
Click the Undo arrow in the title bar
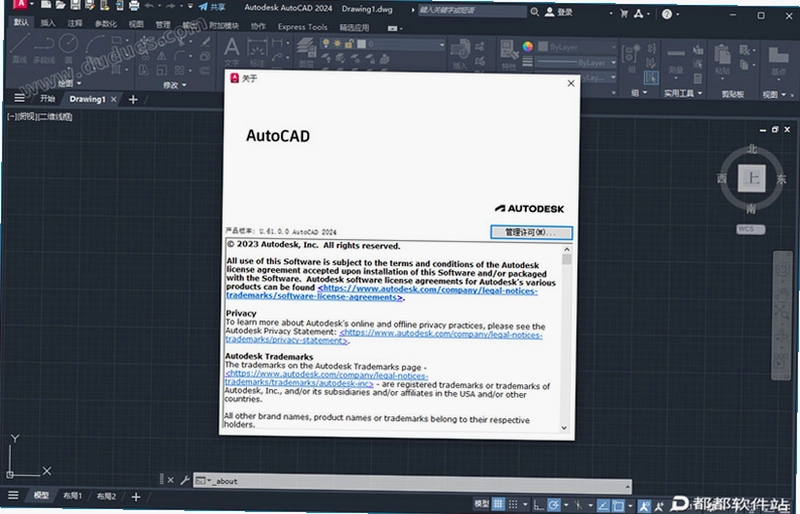click(x=149, y=6)
